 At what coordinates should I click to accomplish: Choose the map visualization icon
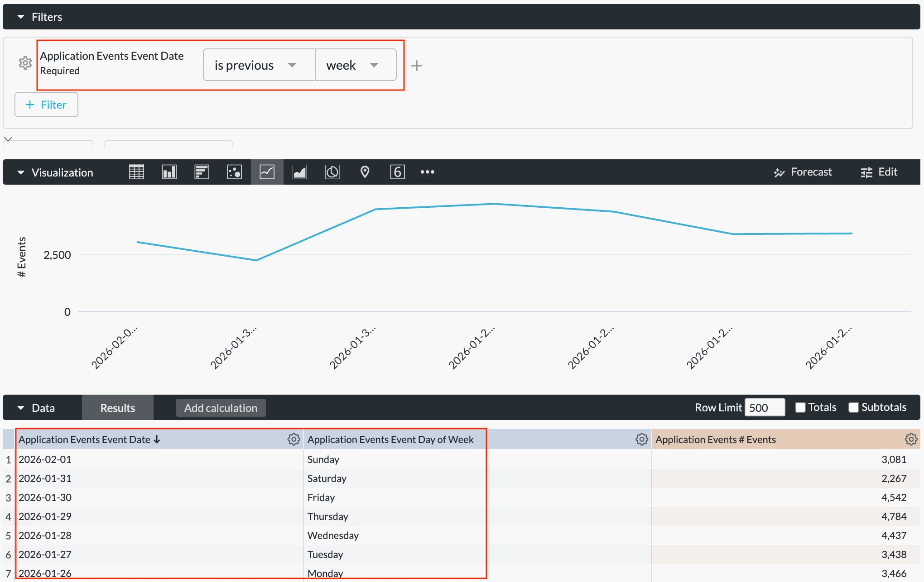pos(365,172)
